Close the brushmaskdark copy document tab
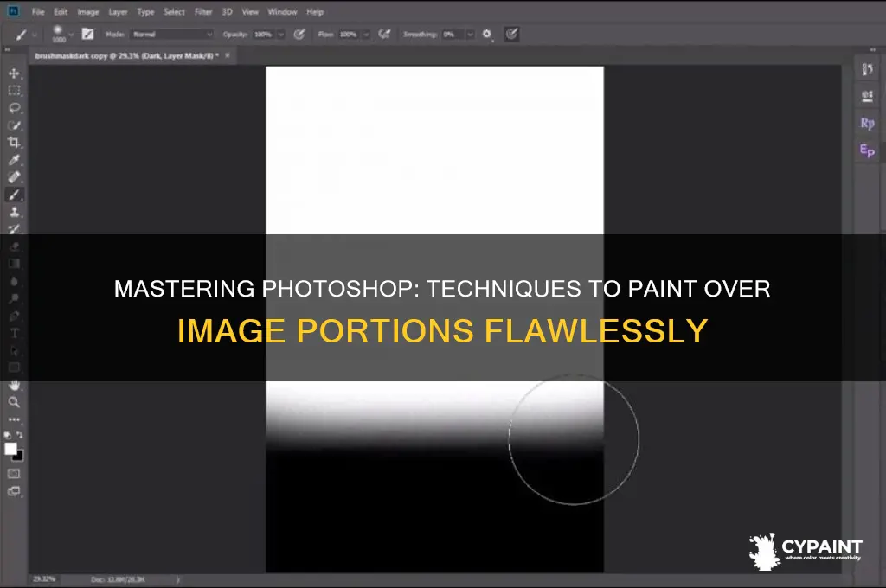 tap(228, 55)
